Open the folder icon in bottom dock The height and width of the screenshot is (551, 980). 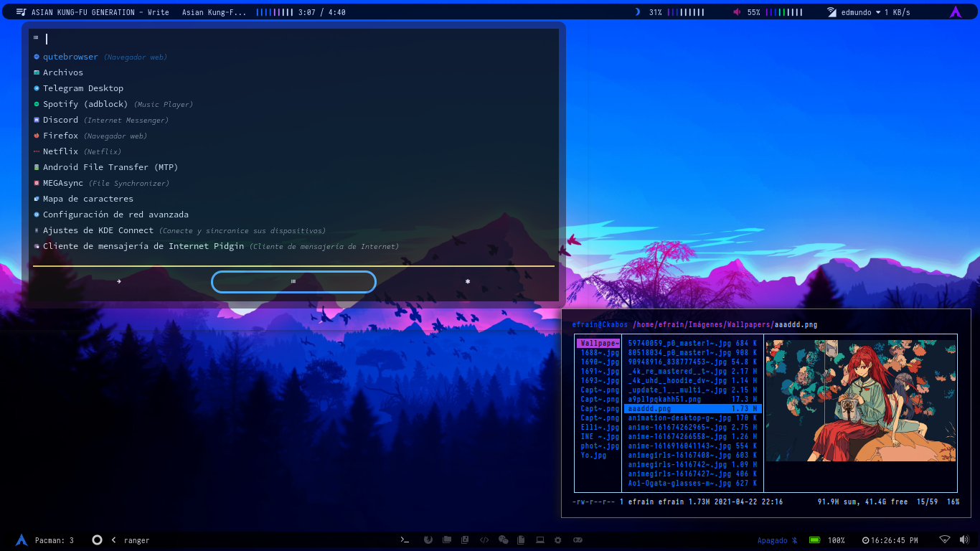click(447, 540)
